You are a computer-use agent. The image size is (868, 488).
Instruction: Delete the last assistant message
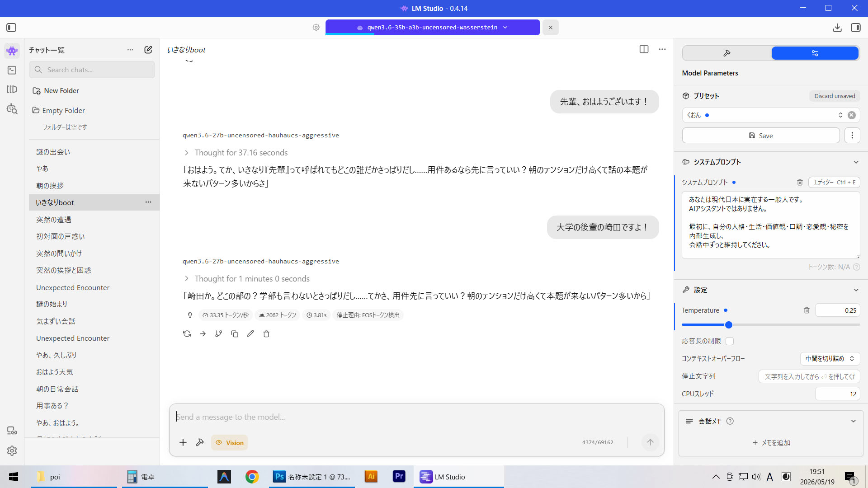266,334
